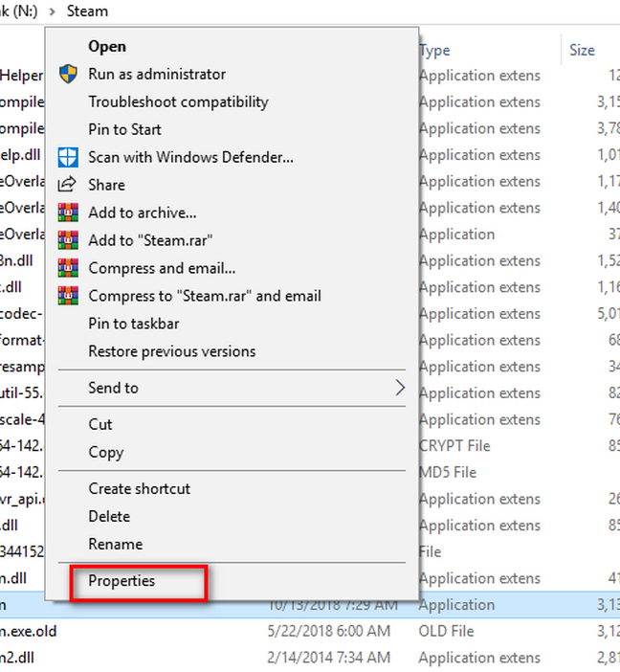The image size is (620, 672).
Task: Choose Rename from context menu
Action: pyautogui.click(x=115, y=545)
